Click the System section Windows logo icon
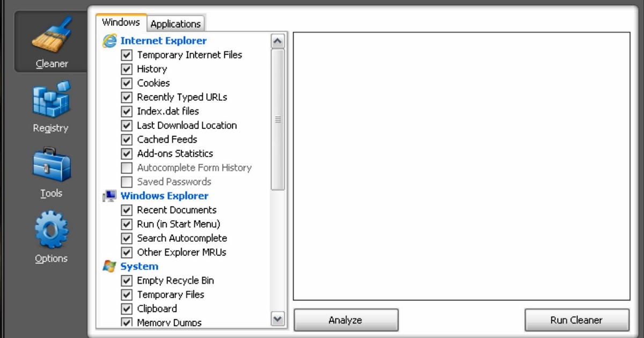644x338 pixels. point(109,266)
